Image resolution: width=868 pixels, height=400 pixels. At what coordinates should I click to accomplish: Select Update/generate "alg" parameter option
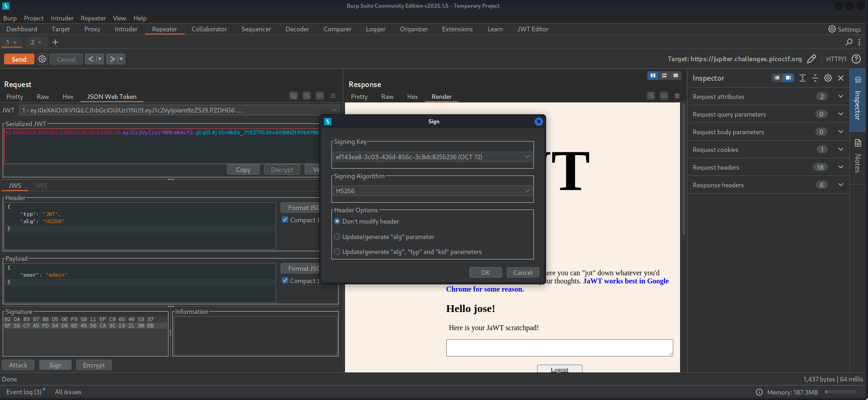tap(337, 237)
